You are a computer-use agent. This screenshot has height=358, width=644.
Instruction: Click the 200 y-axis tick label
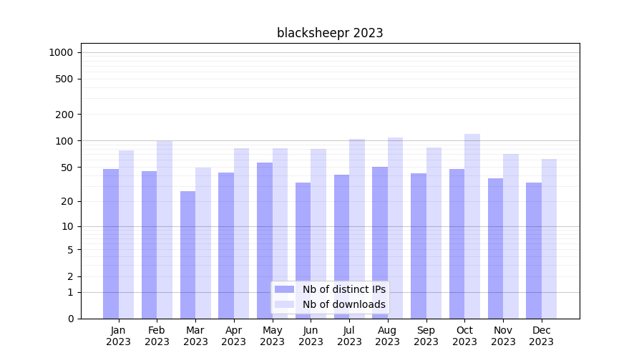(x=64, y=115)
